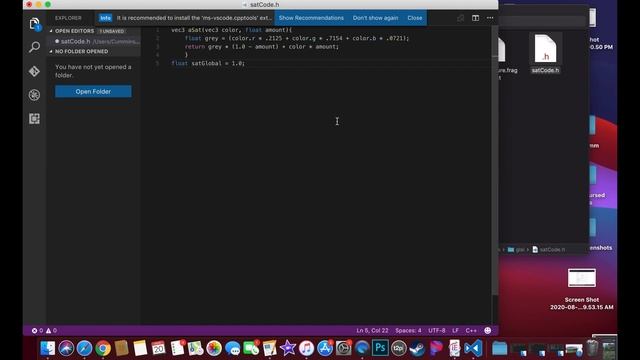Open the Search view in activity bar
Viewport: 640px width, 360px height.
pos(35,47)
